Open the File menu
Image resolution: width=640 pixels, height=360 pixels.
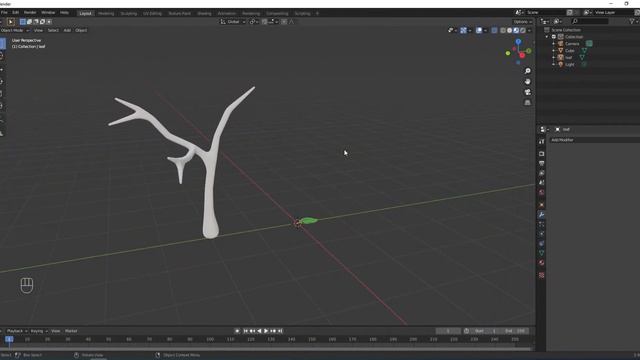pos(4,13)
